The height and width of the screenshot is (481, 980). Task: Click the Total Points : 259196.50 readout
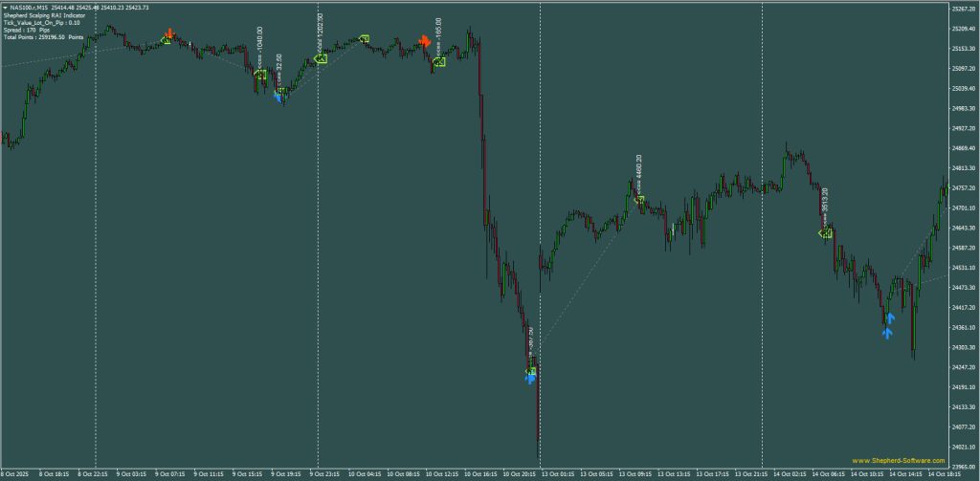pos(43,37)
